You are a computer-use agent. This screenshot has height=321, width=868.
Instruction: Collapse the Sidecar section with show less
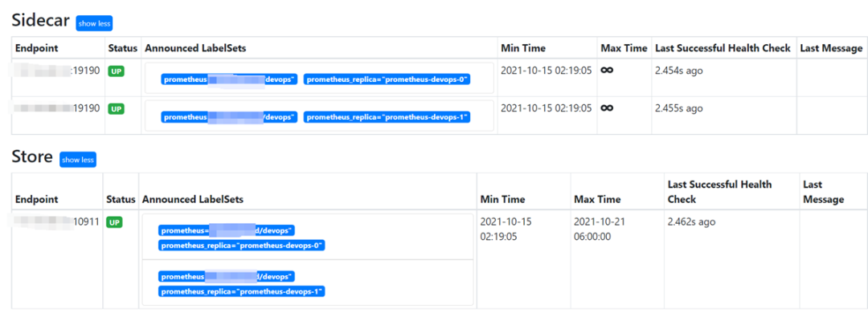click(x=94, y=23)
